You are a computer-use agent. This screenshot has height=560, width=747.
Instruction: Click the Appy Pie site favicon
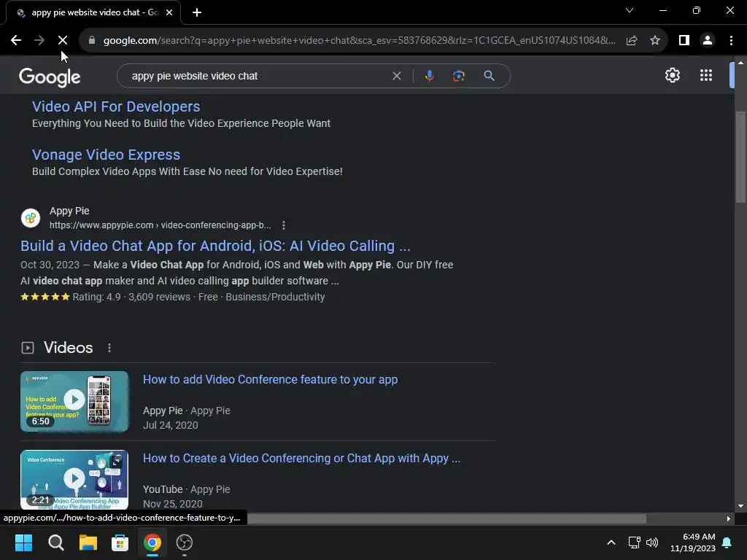pos(31,218)
